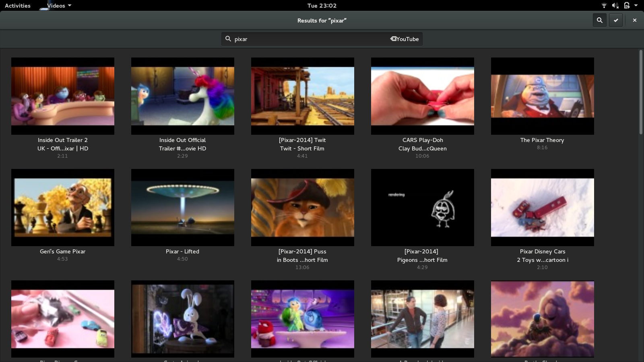Toggle the search button in header bar
Image resolution: width=644 pixels, height=362 pixels.
599,20
